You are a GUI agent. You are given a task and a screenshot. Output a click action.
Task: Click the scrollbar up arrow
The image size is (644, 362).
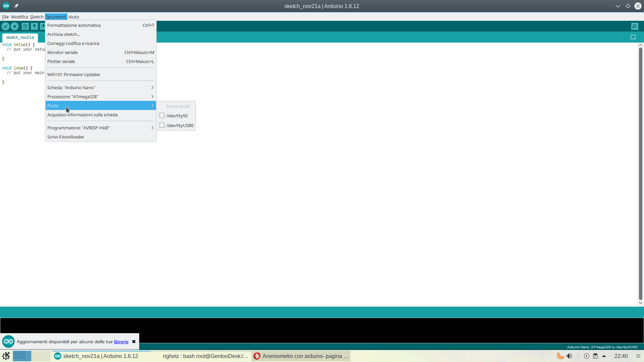tap(640, 45)
